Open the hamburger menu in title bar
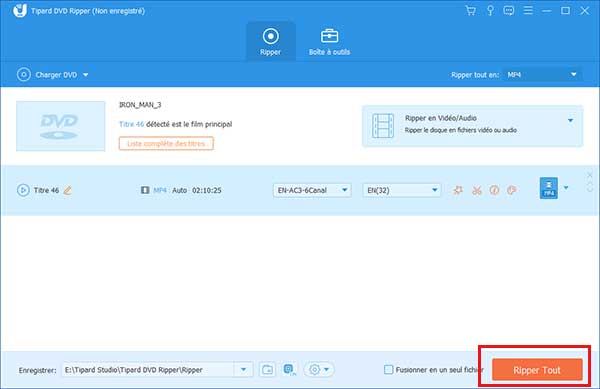 pos(528,10)
